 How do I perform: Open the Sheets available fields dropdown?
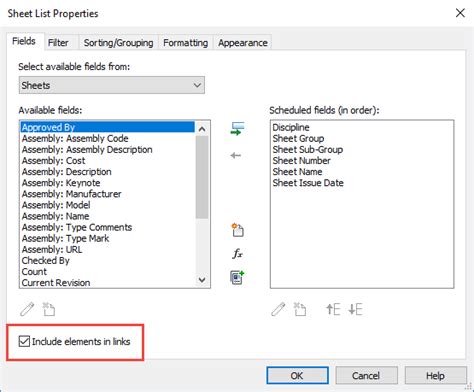(112, 85)
